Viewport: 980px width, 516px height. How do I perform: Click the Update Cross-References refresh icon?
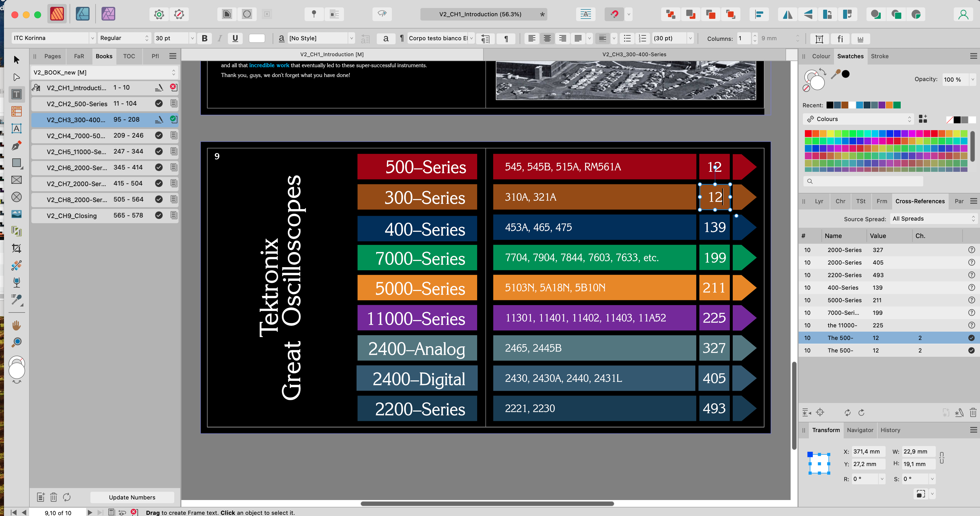[x=847, y=412]
